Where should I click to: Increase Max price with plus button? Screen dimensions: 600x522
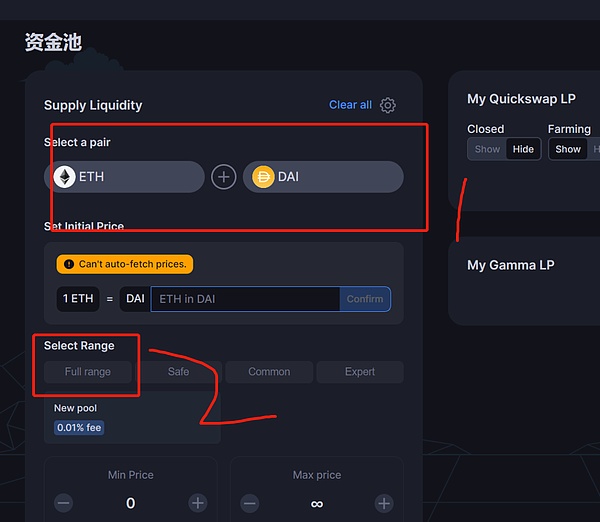[x=384, y=503]
